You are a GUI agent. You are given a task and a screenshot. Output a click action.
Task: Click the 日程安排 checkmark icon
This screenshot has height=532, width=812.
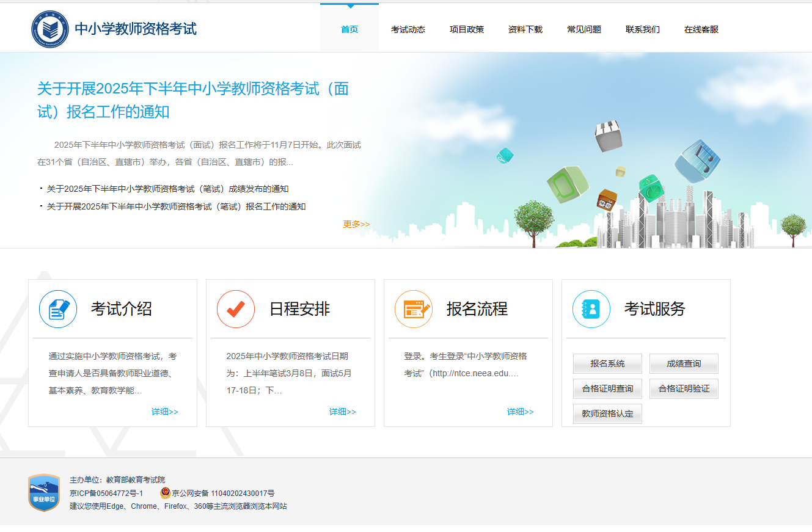[x=236, y=309]
